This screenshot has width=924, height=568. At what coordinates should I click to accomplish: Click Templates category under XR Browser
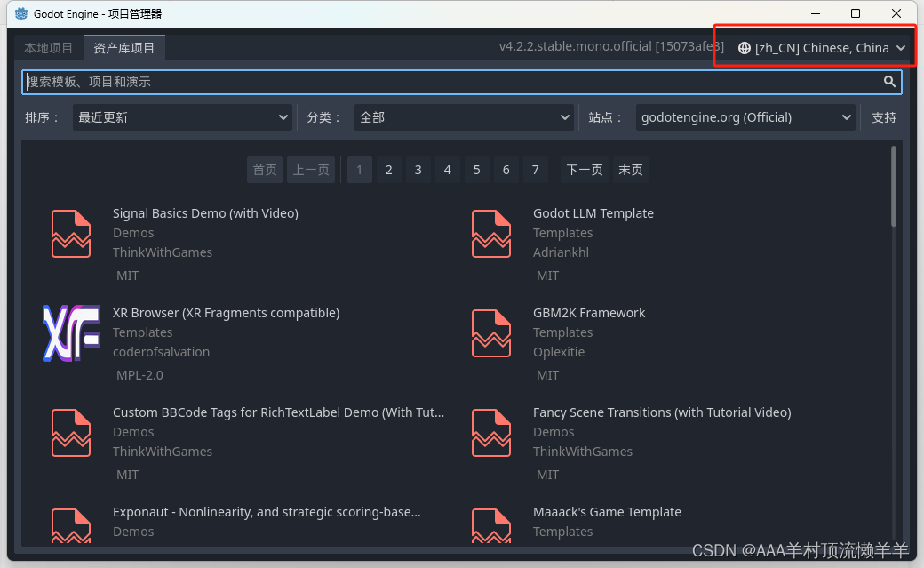point(143,332)
